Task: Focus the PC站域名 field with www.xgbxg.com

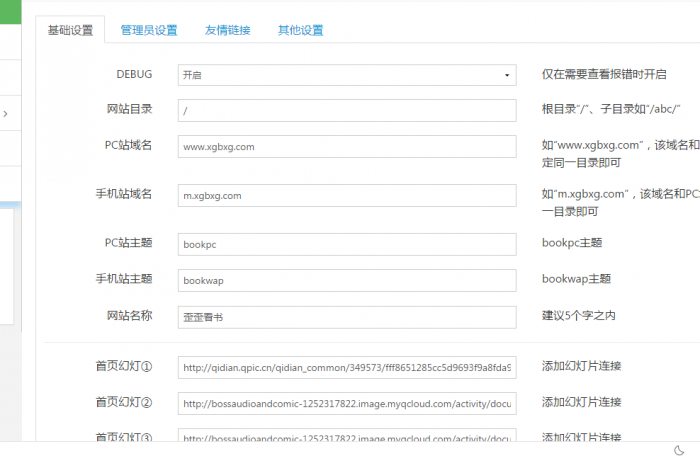Action: pos(347,146)
